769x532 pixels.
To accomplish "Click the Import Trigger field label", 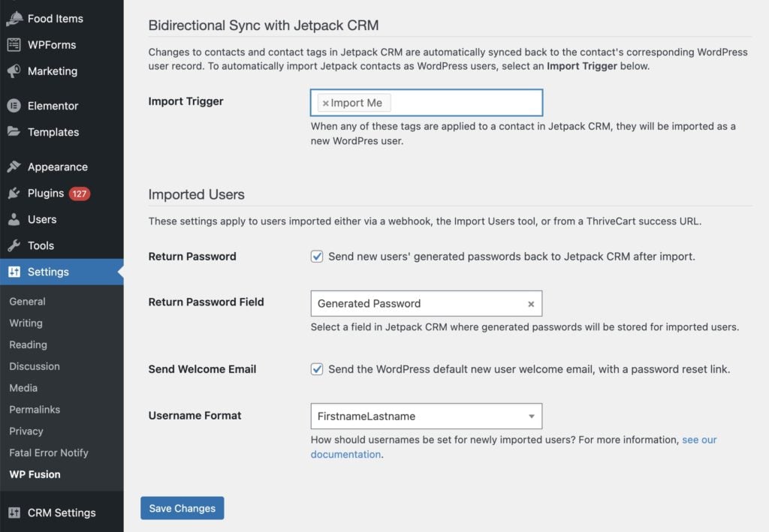I will coord(186,101).
